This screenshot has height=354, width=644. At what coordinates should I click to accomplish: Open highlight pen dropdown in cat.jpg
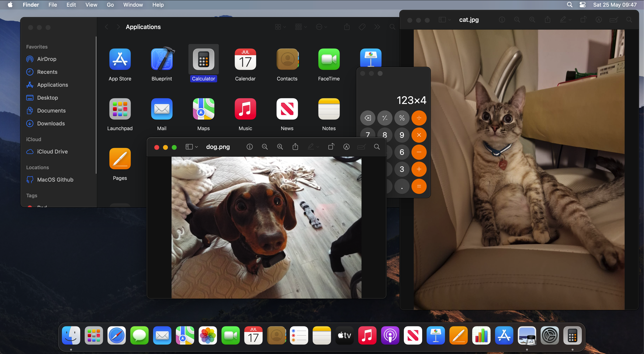pyautogui.click(x=566, y=20)
